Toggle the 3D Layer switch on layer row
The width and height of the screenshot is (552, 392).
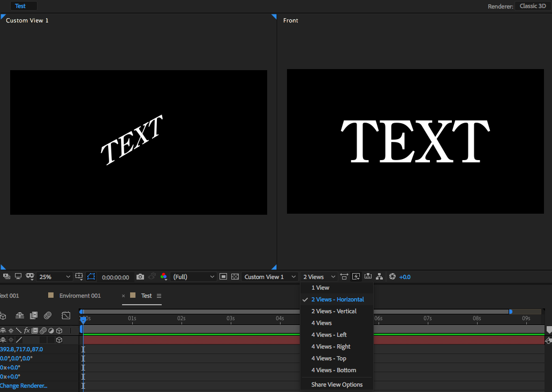pyautogui.click(x=59, y=340)
